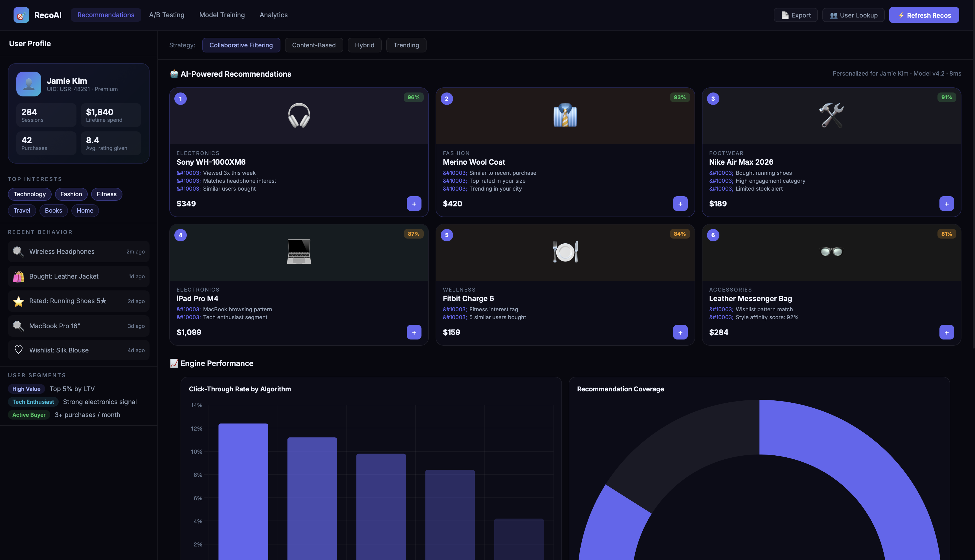Click the Active Buyer segment badge
The image size is (975, 560).
[29, 415]
